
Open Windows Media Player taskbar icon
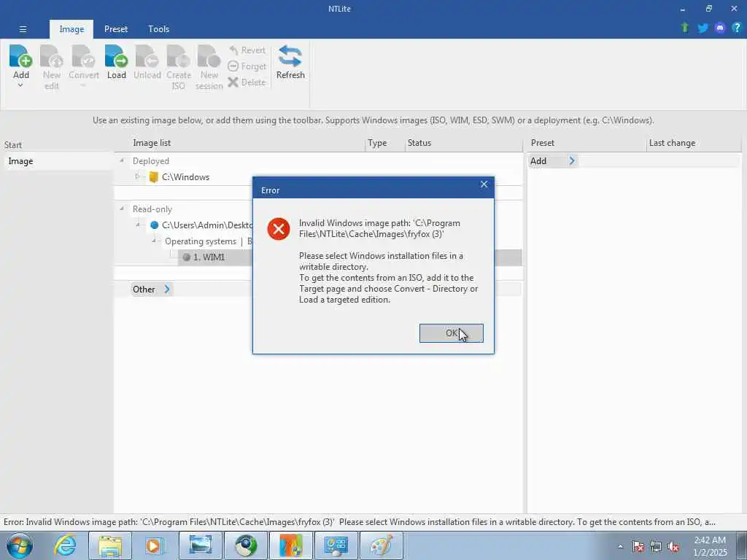point(155,545)
